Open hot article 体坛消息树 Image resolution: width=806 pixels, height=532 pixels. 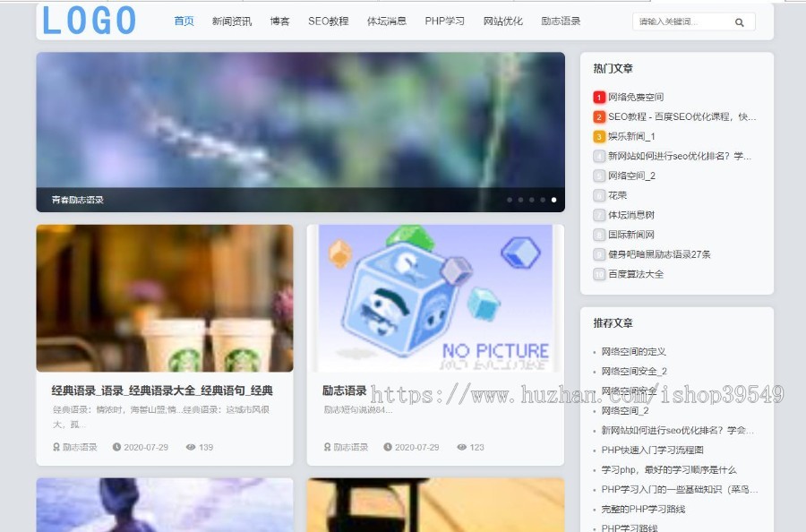pos(631,215)
